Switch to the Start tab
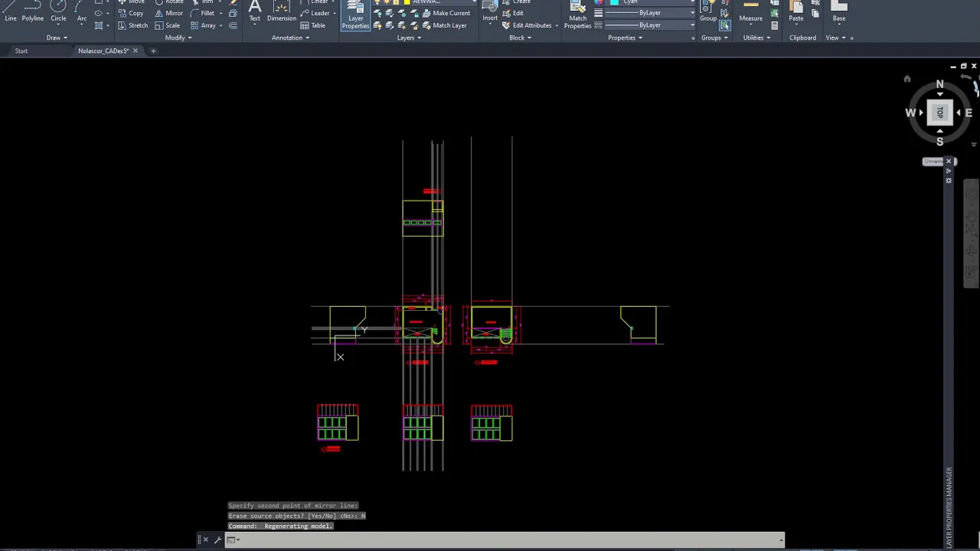Image resolution: width=980 pixels, height=551 pixels. [x=21, y=51]
